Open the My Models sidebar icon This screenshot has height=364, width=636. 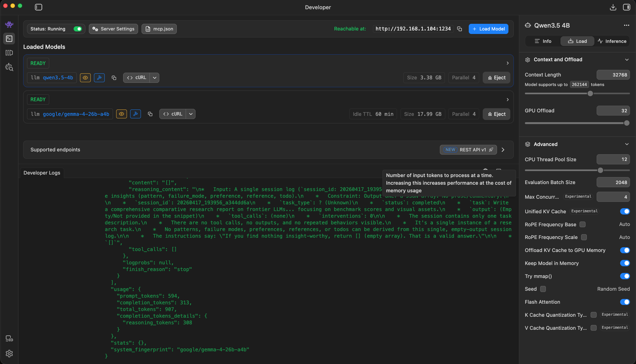[x=9, y=53]
